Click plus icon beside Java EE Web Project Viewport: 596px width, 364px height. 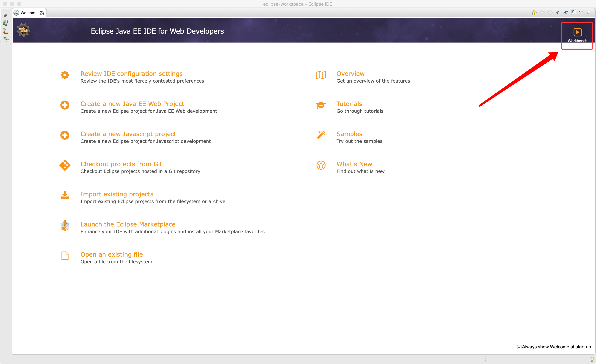tap(65, 105)
